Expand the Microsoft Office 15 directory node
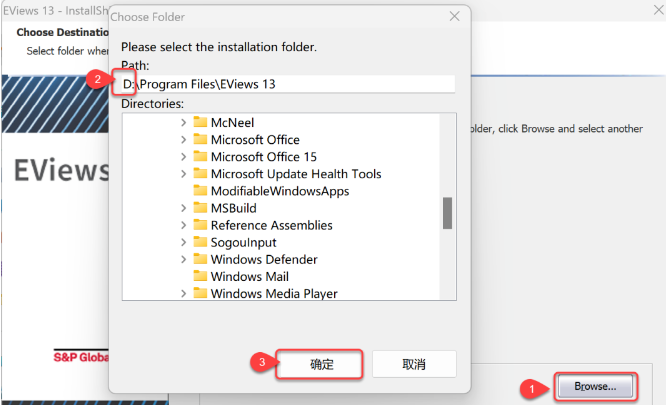 pyautogui.click(x=183, y=157)
